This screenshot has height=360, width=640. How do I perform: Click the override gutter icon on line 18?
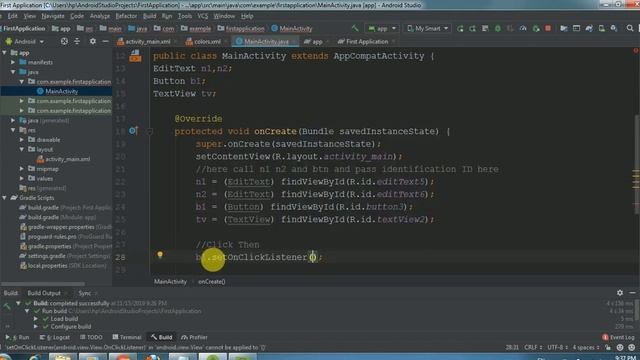[133, 131]
